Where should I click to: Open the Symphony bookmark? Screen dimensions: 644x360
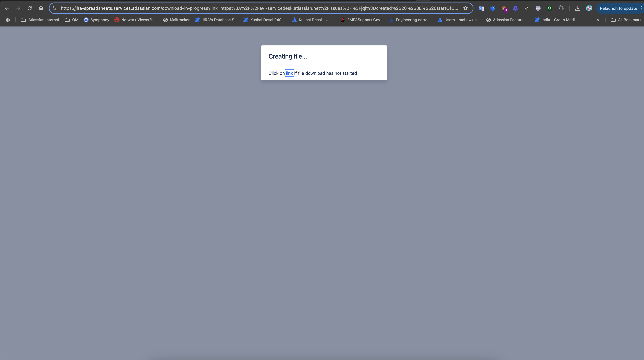click(96, 20)
